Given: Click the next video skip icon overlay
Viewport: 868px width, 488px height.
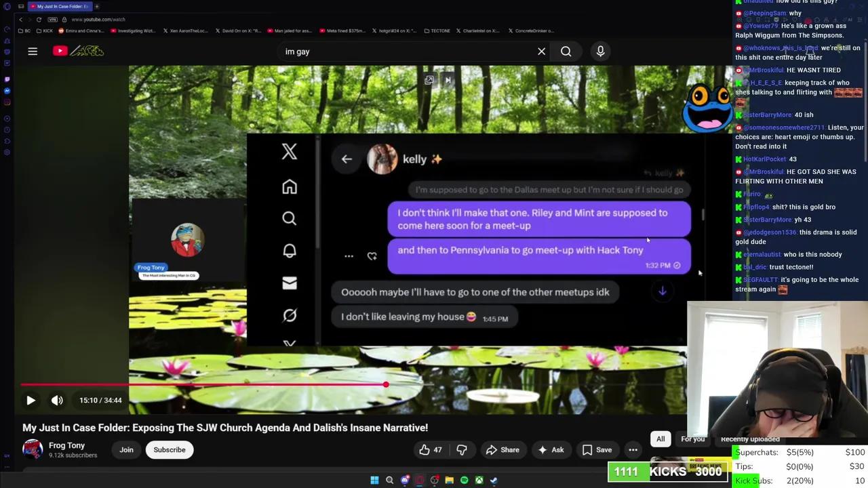Looking at the screenshot, I should pyautogui.click(x=448, y=80).
